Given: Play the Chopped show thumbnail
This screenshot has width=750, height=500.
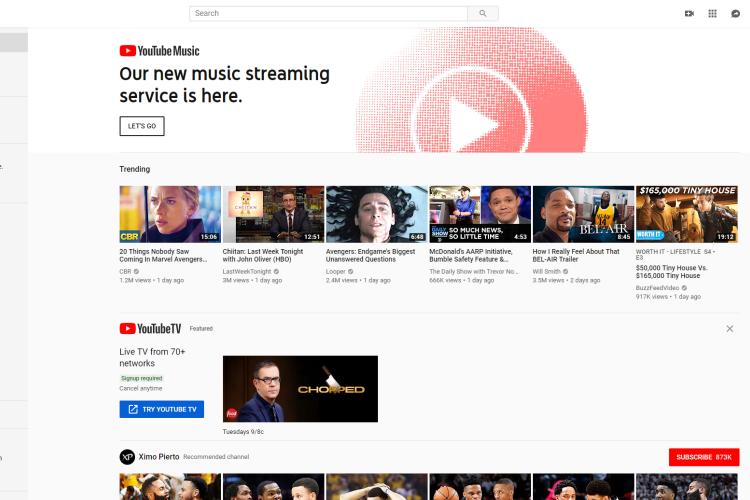Looking at the screenshot, I should (x=300, y=389).
